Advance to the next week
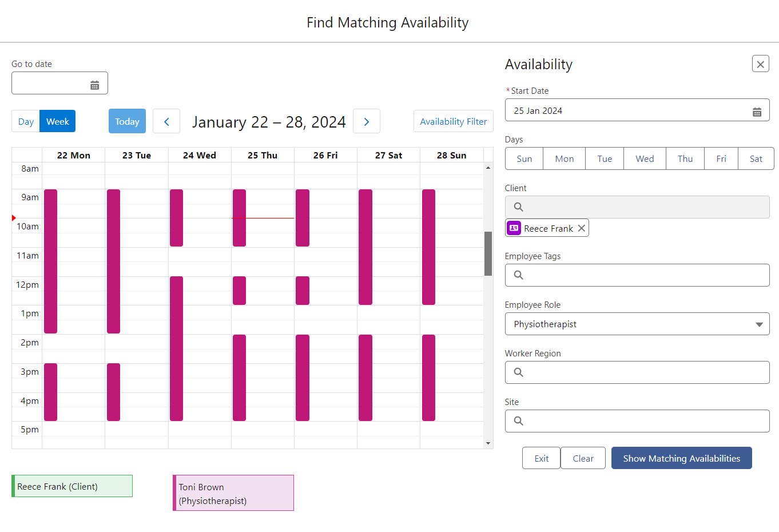 click(x=367, y=121)
